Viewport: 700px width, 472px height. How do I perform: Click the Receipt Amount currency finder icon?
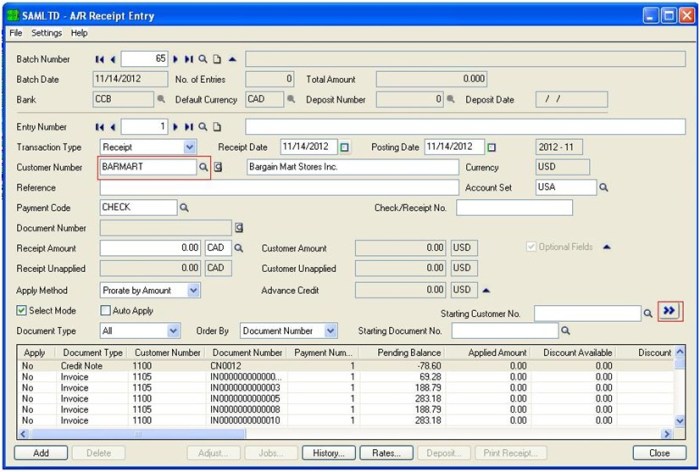coord(239,248)
